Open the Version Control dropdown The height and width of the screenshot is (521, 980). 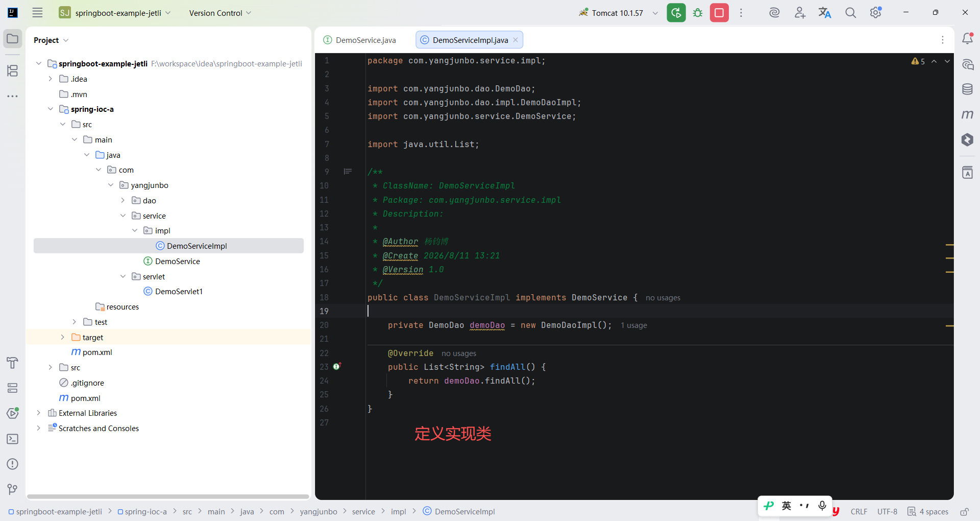[220, 13]
